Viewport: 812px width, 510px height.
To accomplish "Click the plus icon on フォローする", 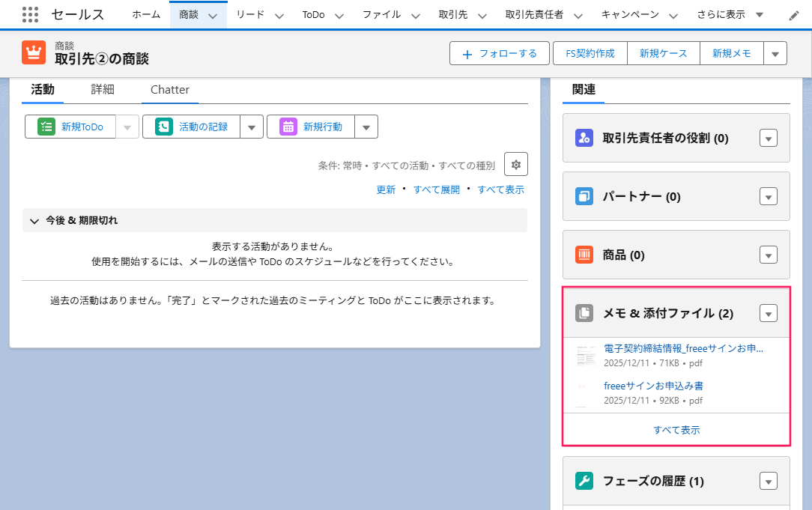I will tap(467, 54).
